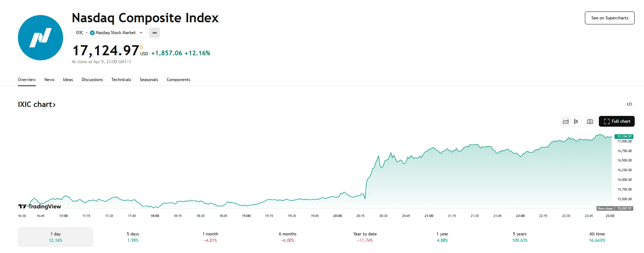
Task: Click the See on Supercharts button
Action: (609, 18)
